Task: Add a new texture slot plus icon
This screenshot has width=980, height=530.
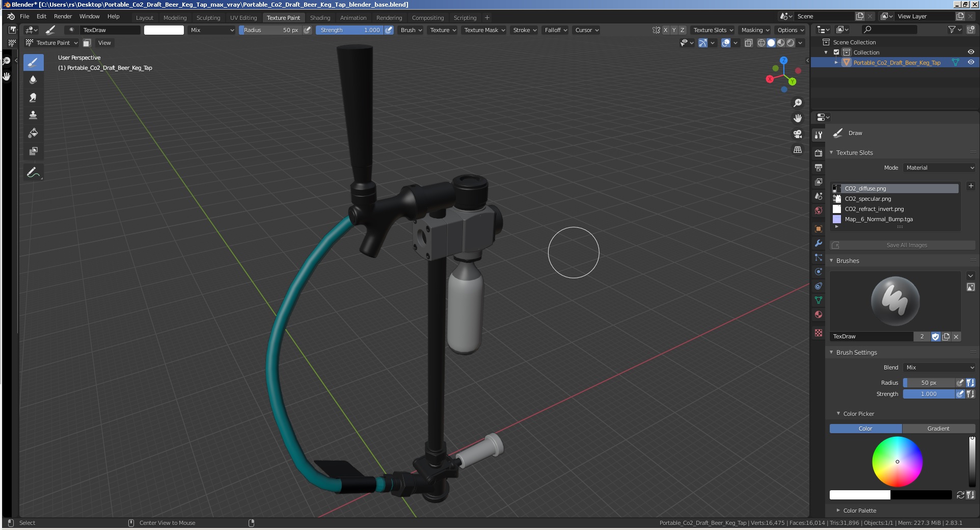Action: pos(971,186)
